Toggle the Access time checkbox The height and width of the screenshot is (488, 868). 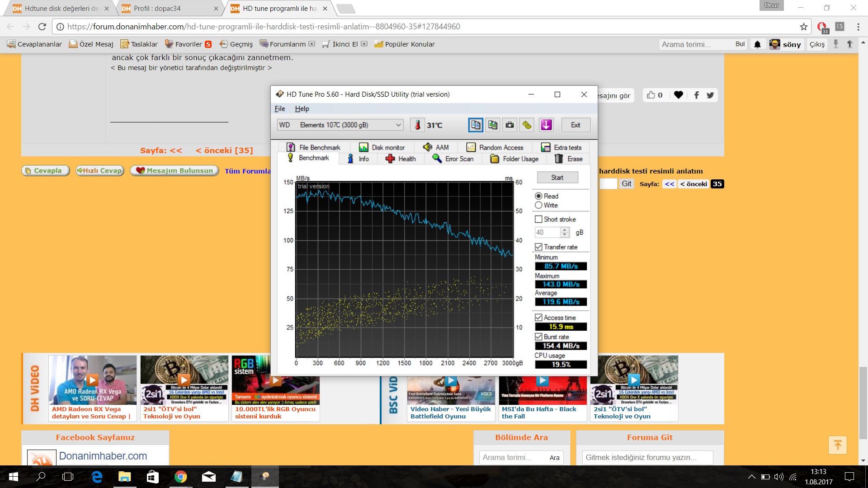(x=538, y=318)
